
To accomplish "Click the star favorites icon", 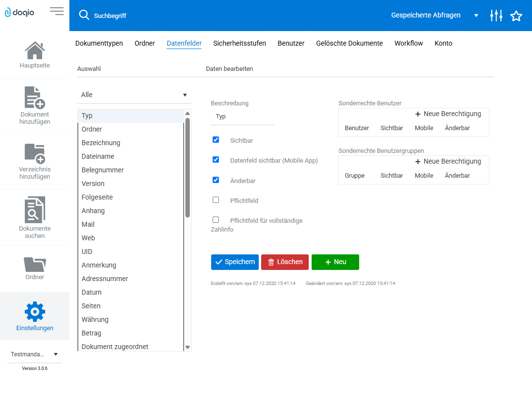I will pos(516,16).
